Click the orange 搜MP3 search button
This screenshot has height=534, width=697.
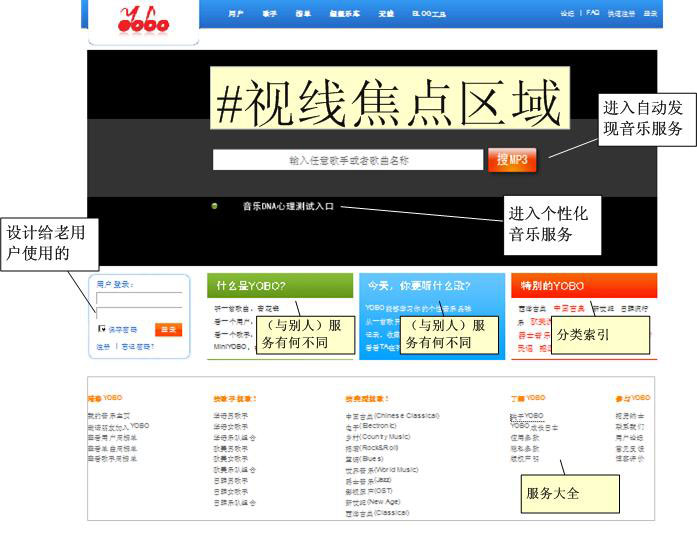[x=512, y=160]
